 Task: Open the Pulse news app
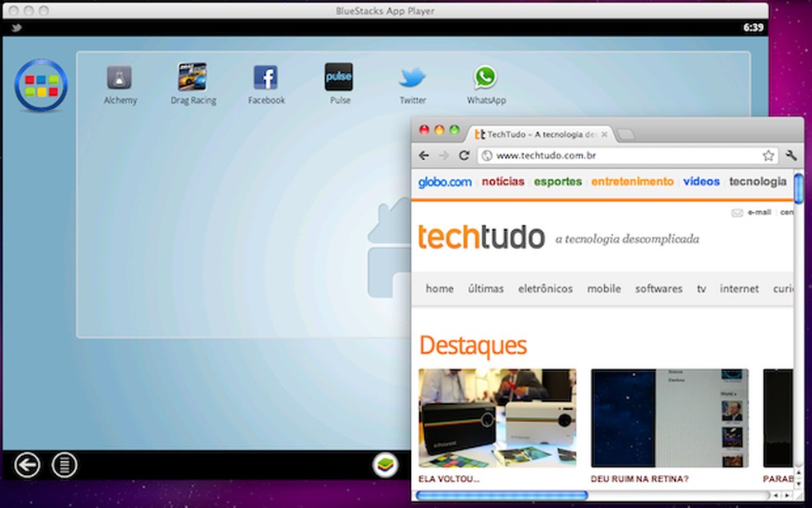click(339, 78)
